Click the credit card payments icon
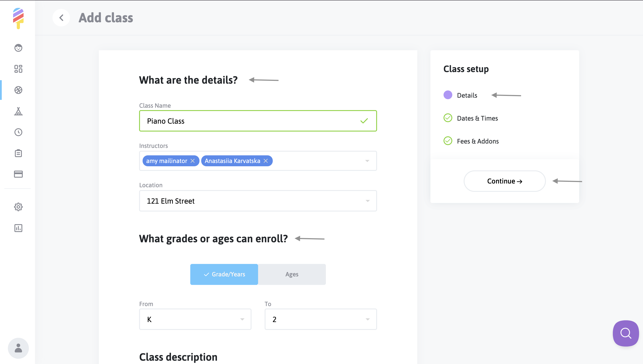This screenshot has height=364, width=643. coord(18,174)
